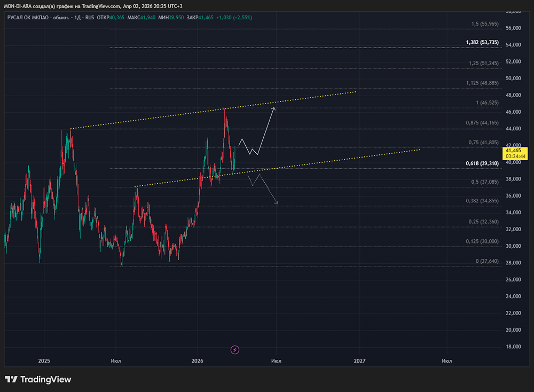534x392 pixels.
Task: Click the ЗАКР 41,465 close value
Action: click(x=200, y=18)
